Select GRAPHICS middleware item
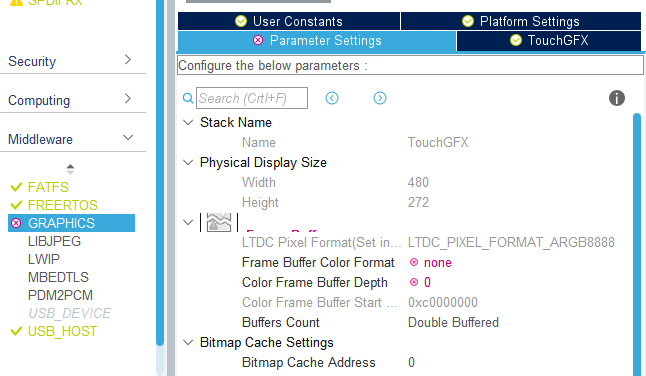The image size is (646, 376). pyautogui.click(x=71, y=223)
